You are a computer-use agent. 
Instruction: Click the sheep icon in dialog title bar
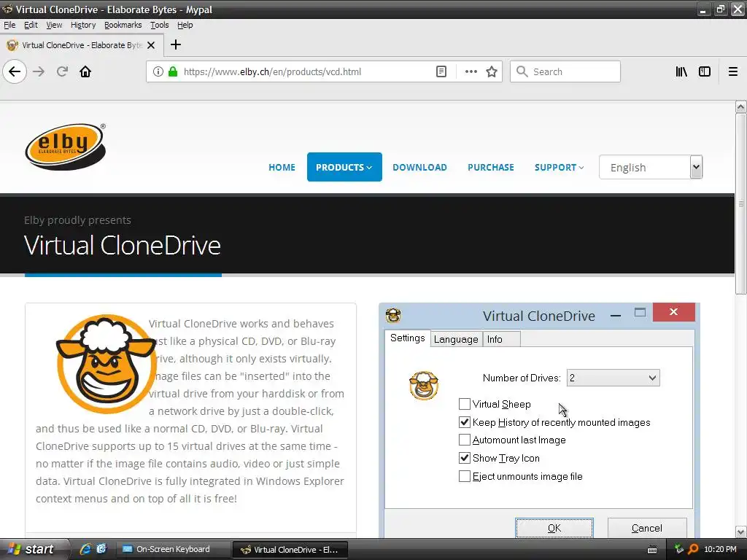393,315
